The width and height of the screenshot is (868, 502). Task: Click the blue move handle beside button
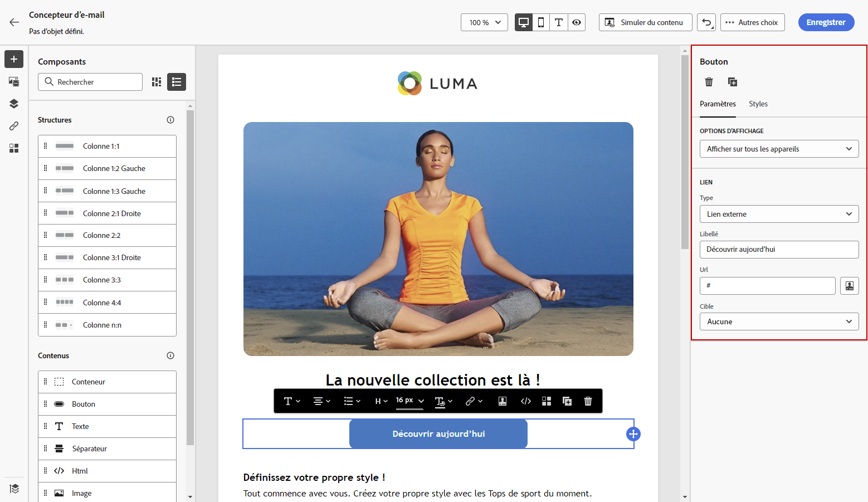tap(633, 434)
